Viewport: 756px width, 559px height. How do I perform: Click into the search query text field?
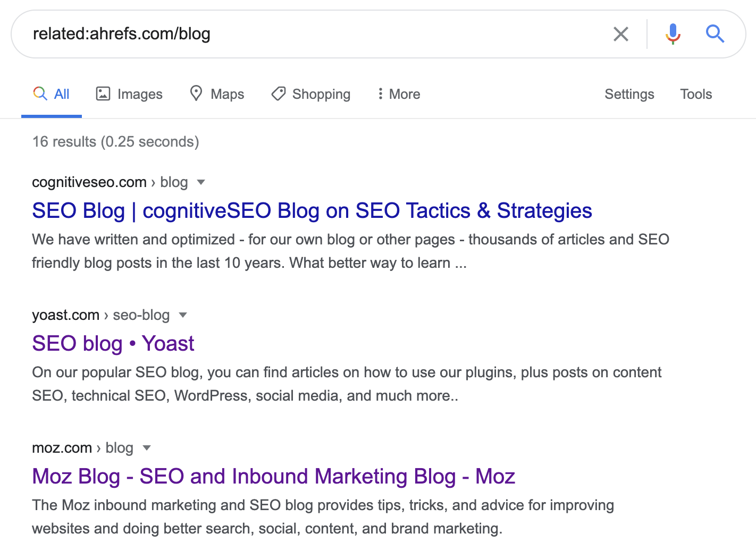319,34
